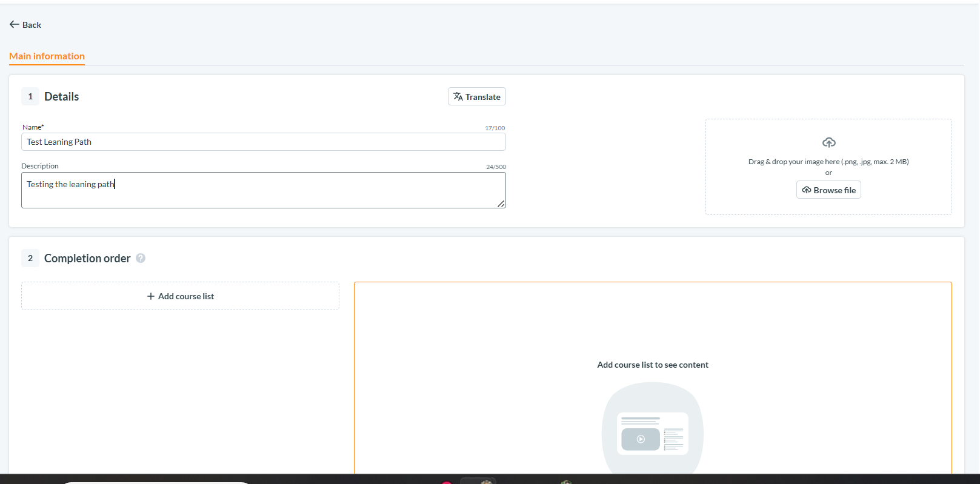Image resolution: width=980 pixels, height=484 pixels.
Task: Click the Add course list label
Action: 186,296
